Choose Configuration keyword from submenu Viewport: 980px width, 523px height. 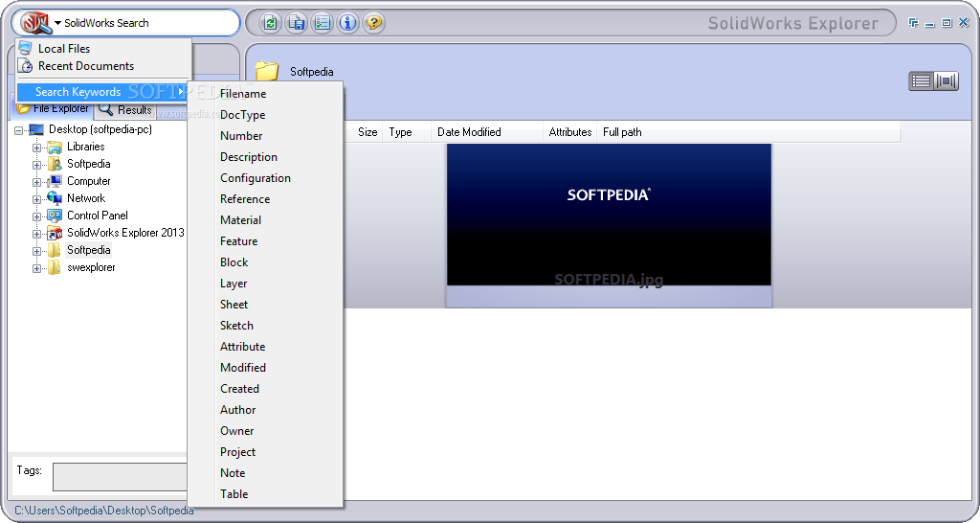click(x=265, y=177)
